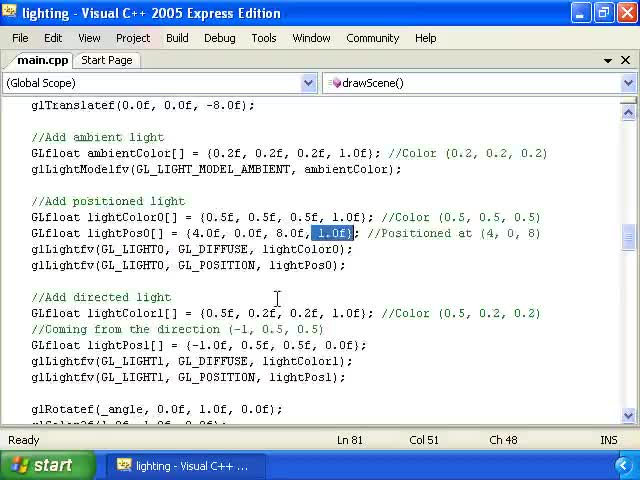Click the editor scroll up arrow
Viewport: 640px width, 480px height.
click(x=628, y=112)
